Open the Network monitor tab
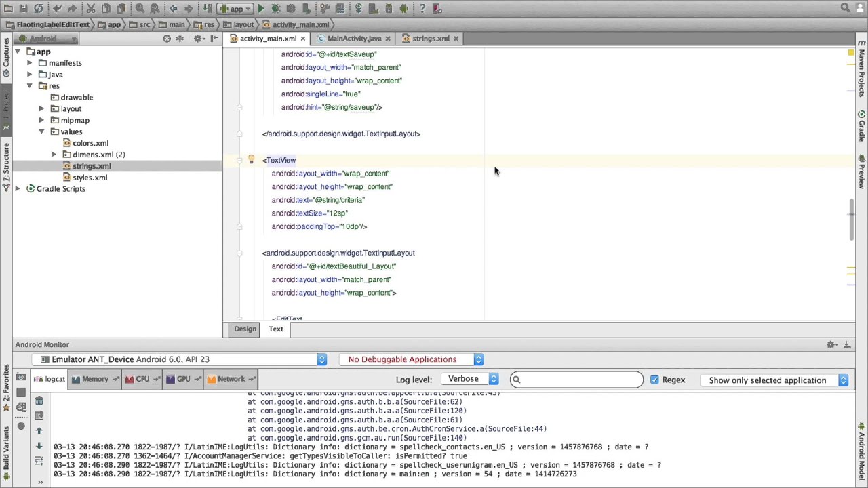This screenshot has width=868, height=488. pyautogui.click(x=231, y=379)
